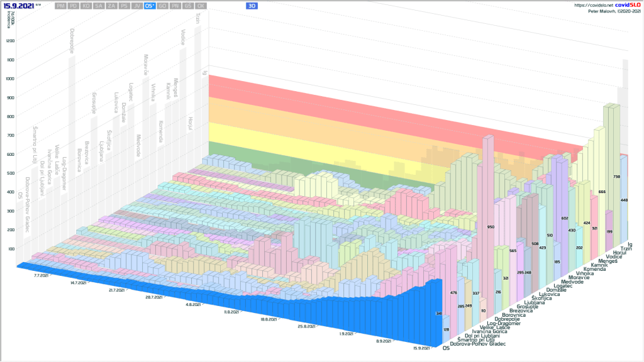Toggle the 3D view button
This screenshot has height=362, width=644.
click(x=252, y=6)
